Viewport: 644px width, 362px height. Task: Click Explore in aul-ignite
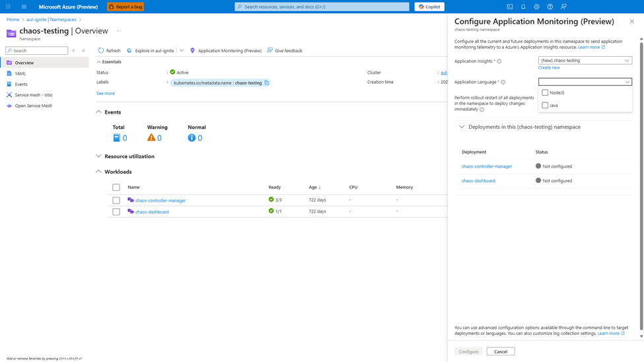(x=151, y=51)
